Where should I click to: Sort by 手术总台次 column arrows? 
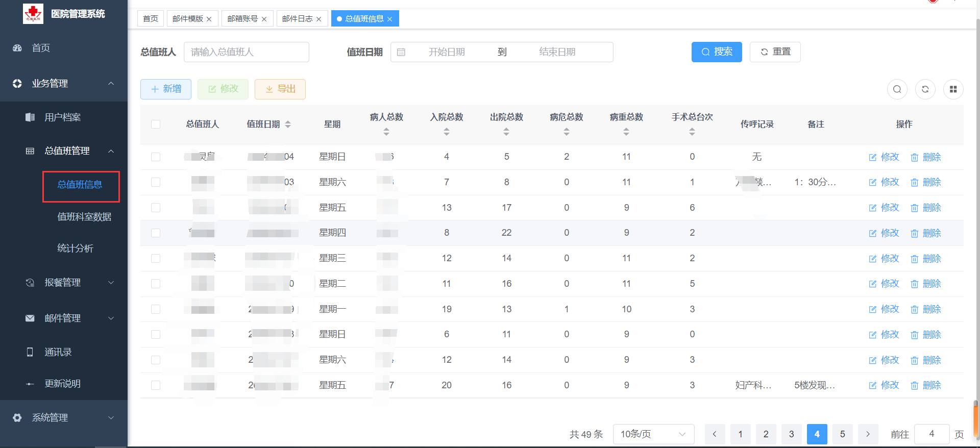click(692, 132)
